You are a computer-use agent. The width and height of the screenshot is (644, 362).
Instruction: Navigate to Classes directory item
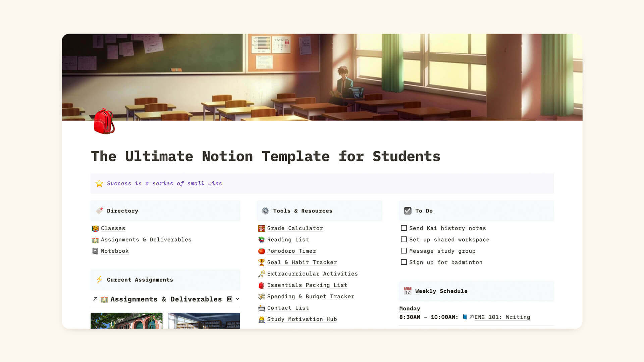tap(113, 228)
